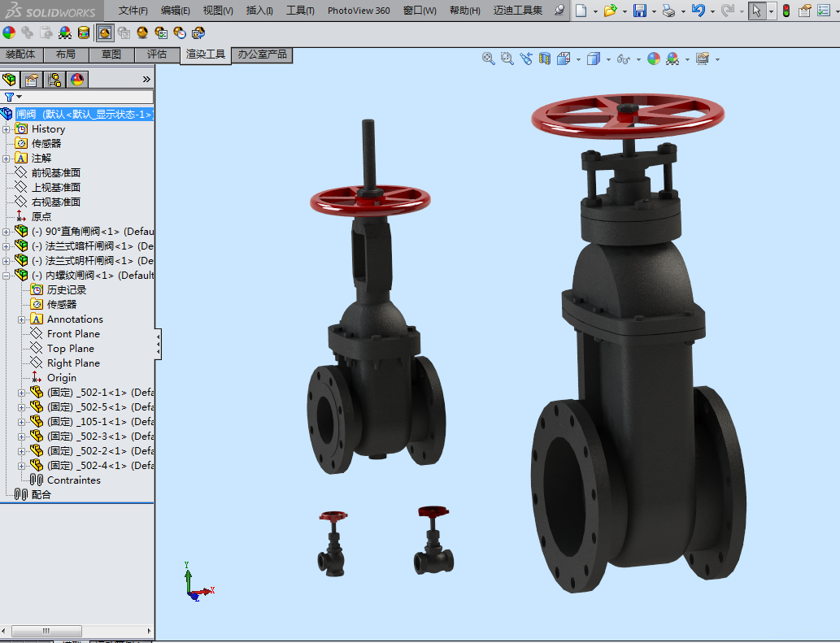The image size is (840, 643).
Task: Open the Display Style cube dropdown arrow
Action: (x=607, y=59)
